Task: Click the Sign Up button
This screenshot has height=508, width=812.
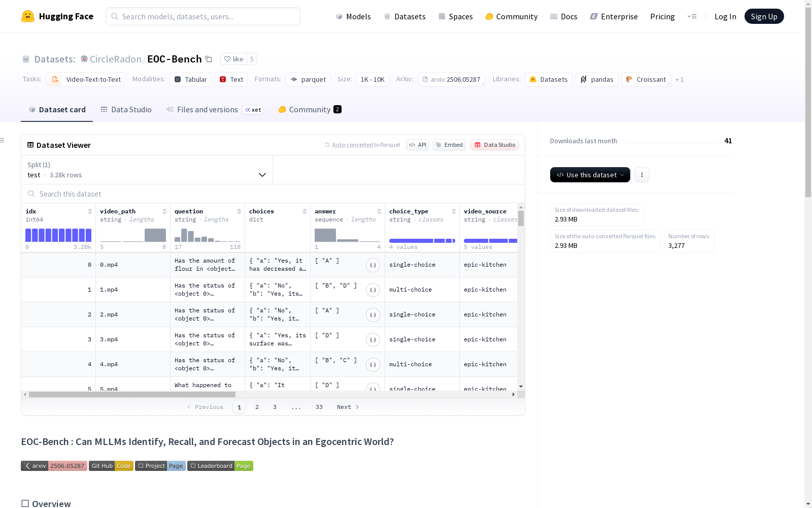Action: (x=764, y=16)
